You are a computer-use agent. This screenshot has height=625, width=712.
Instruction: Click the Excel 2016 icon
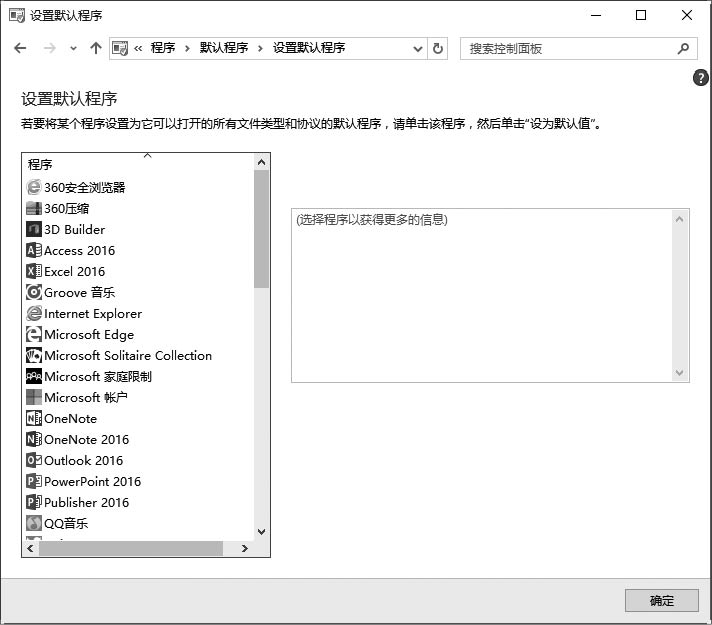34,271
